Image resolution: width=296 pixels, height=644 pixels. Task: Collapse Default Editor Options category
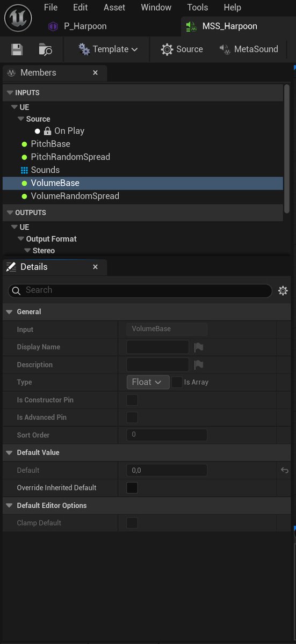click(x=9, y=506)
